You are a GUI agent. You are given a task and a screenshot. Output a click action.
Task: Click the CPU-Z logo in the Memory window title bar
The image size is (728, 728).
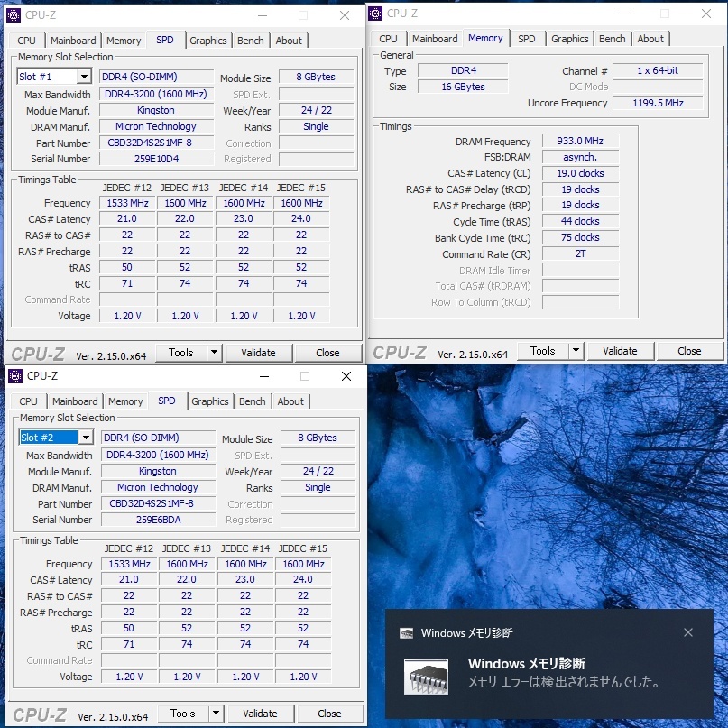[375, 13]
